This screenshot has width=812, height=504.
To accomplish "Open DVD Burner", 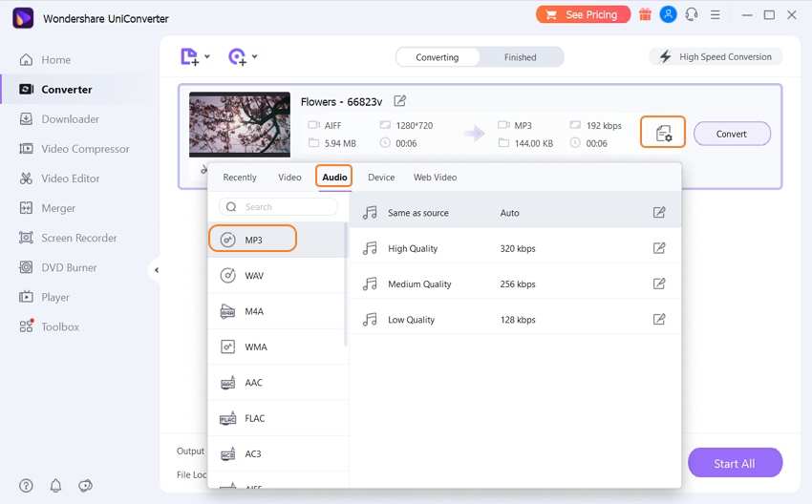I will point(57,267).
